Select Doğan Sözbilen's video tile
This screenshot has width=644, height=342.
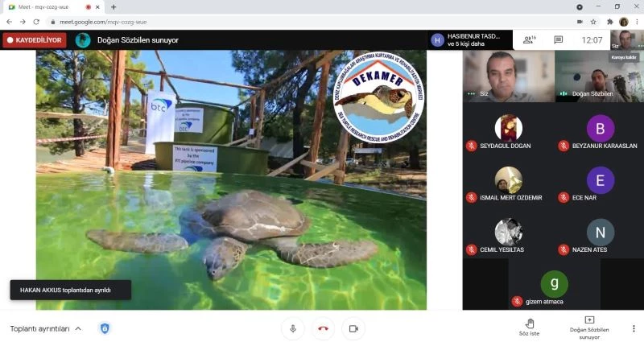(598, 76)
